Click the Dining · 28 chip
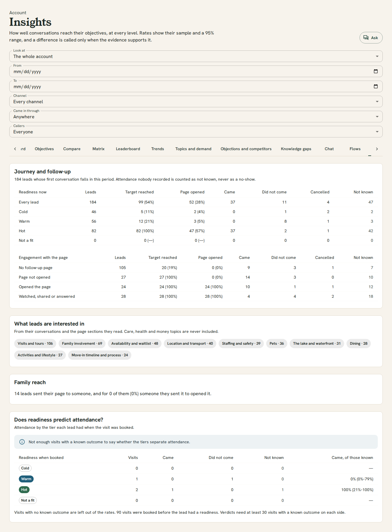The height and width of the screenshot is (532, 392). (359, 344)
